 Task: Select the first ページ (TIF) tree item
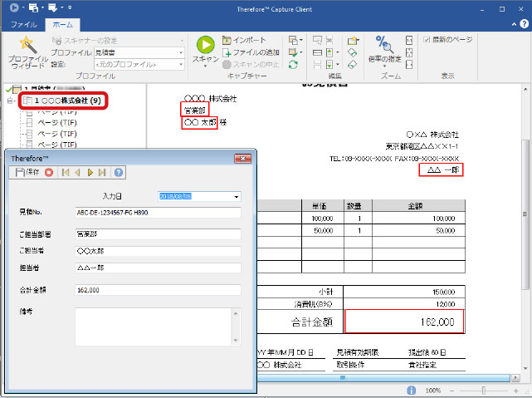click(56, 113)
